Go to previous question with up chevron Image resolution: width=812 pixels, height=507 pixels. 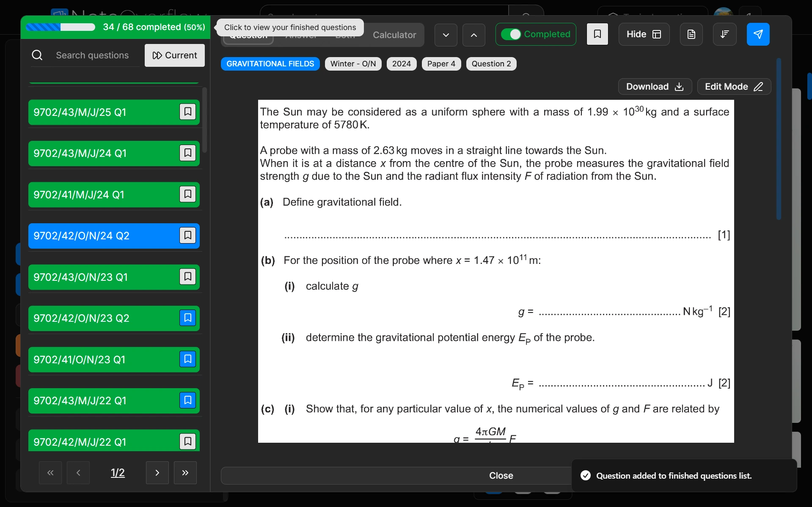click(x=473, y=35)
